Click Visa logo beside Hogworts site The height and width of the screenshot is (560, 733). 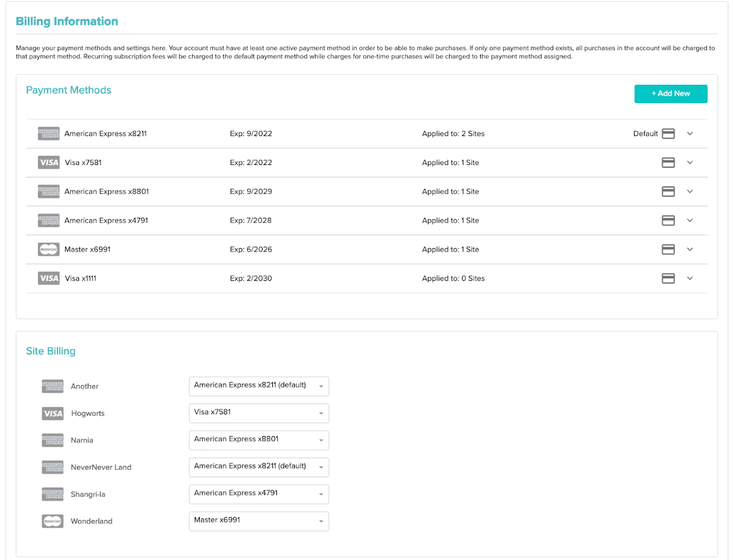tap(53, 413)
